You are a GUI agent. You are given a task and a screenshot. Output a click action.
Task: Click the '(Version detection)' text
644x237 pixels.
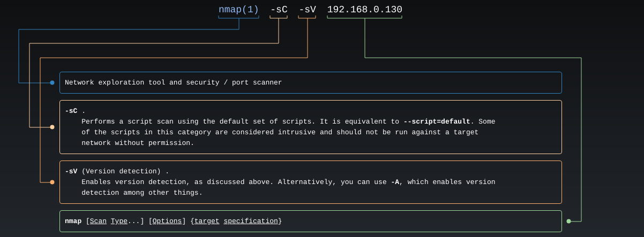121,172
